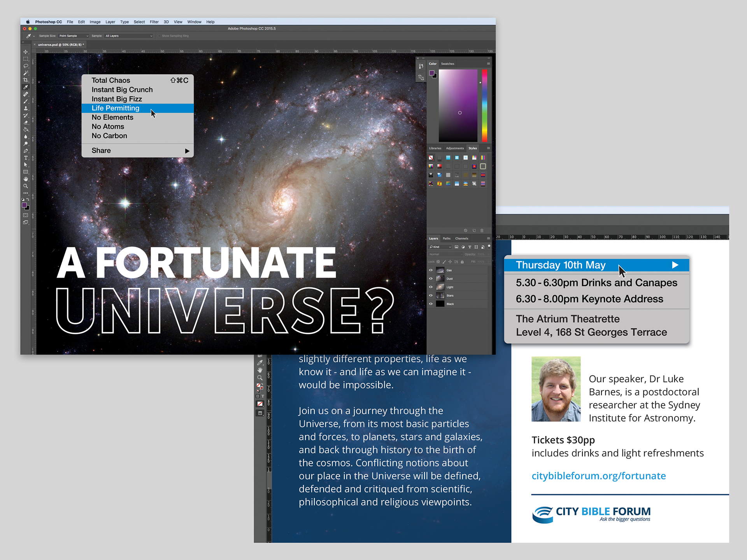Viewport: 747px width, 560px height.
Task: Click the default foreground/background colors icon
Action: point(23,199)
